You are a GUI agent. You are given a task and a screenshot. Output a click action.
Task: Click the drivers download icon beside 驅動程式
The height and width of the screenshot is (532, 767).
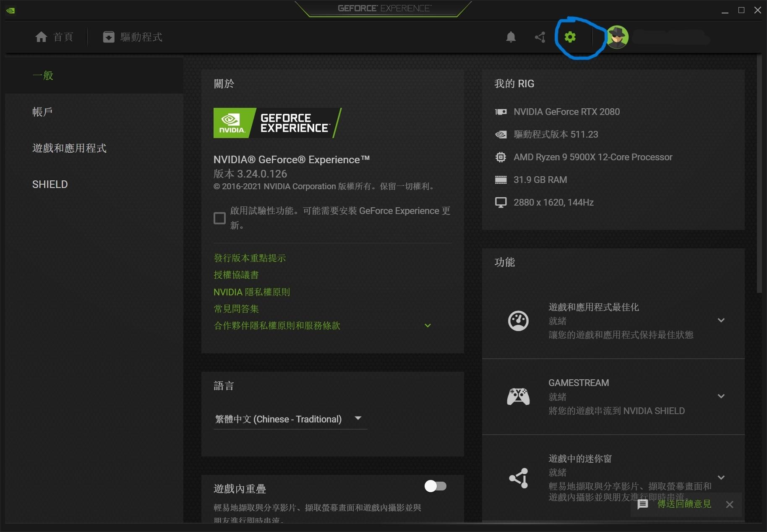(109, 37)
